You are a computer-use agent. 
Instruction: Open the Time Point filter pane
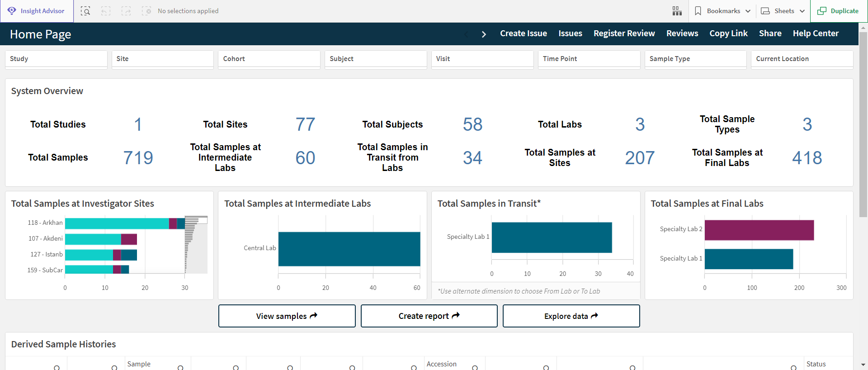589,59
